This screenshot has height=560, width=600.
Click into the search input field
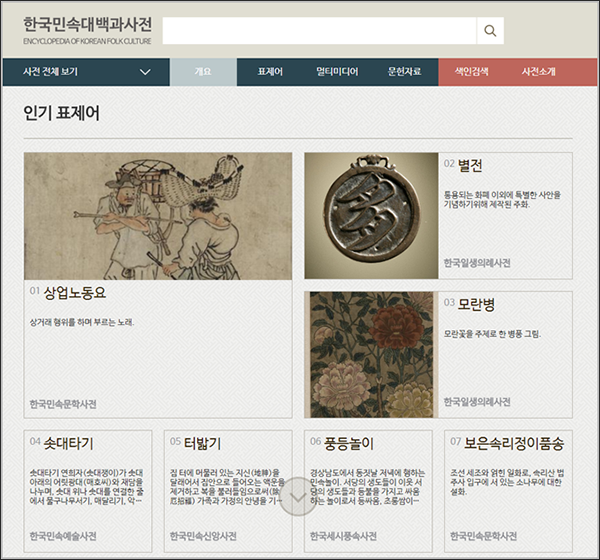coord(320,30)
